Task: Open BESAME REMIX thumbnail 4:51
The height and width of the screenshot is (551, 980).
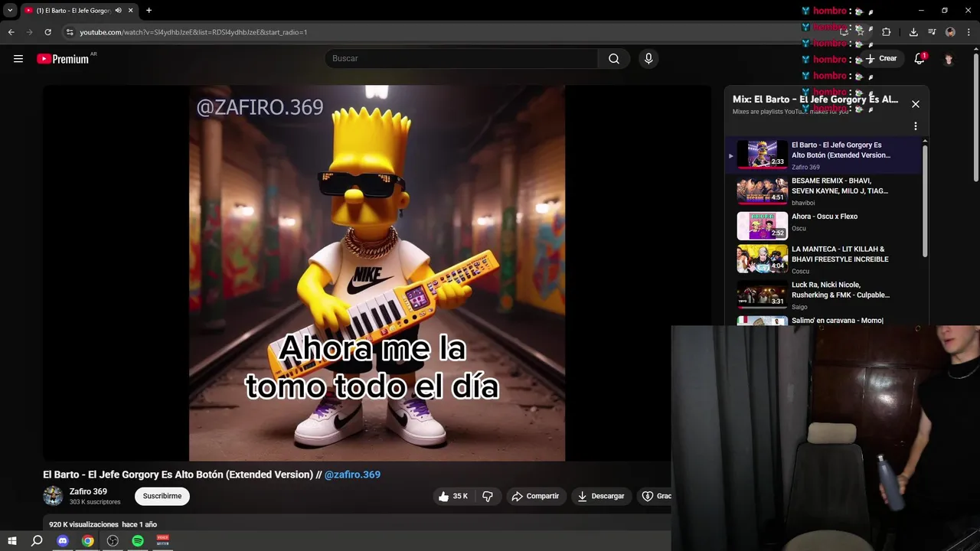Action: tap(762, 191)
